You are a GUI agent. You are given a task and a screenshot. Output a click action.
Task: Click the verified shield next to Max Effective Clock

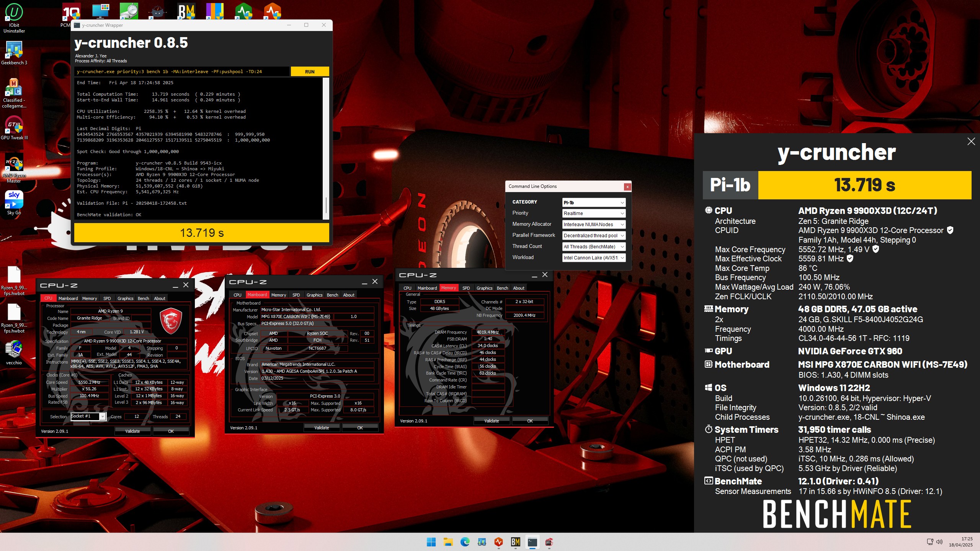(x=850, y=259)
